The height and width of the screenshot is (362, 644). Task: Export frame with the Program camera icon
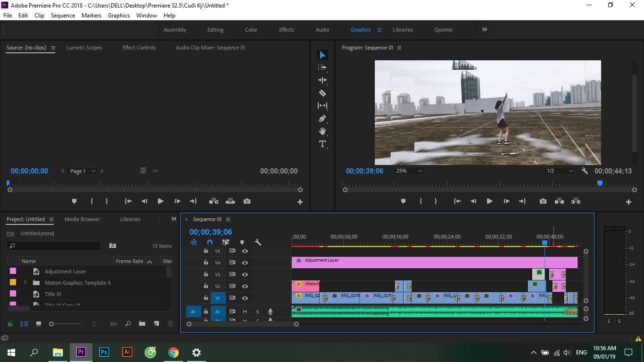click(x=543, y=201)
